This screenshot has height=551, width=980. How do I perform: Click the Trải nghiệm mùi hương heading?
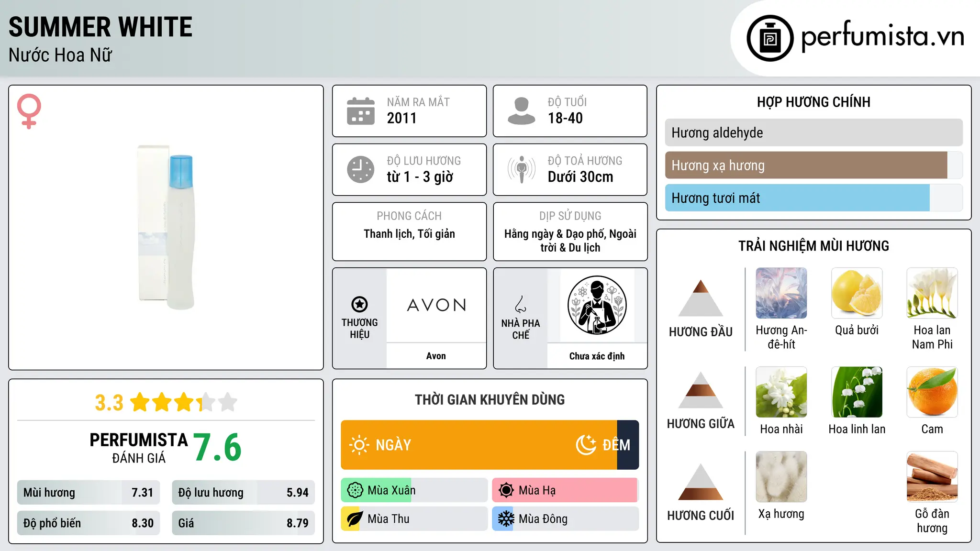pos(813,246)
